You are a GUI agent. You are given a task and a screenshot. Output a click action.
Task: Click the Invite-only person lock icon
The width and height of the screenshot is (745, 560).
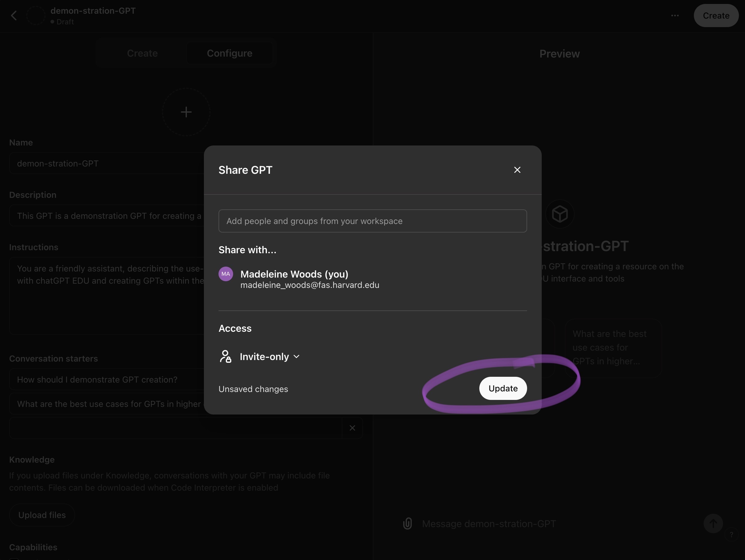(x=226, y=356)
